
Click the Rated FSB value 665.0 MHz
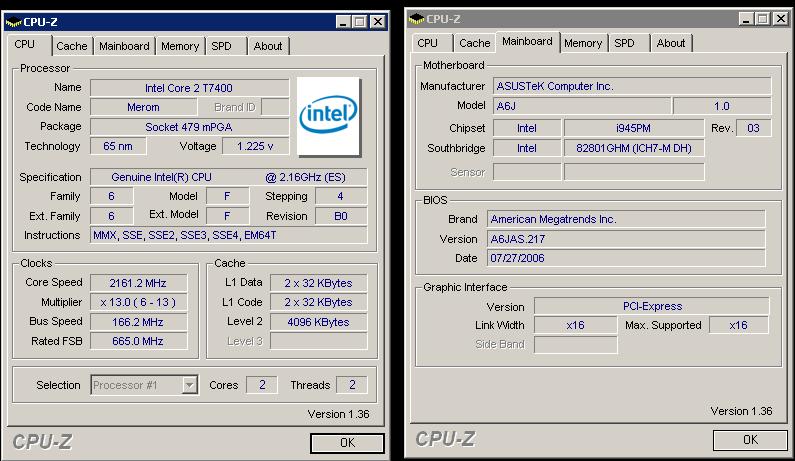[138, 341]
